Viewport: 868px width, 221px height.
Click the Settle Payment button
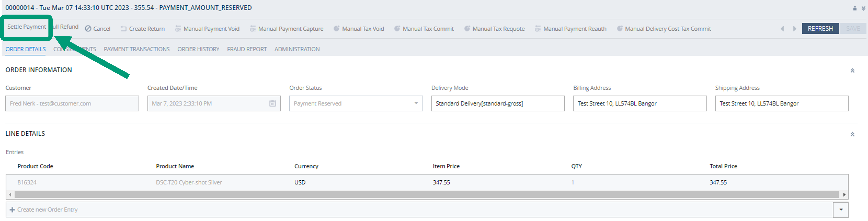tap(27, 27)
